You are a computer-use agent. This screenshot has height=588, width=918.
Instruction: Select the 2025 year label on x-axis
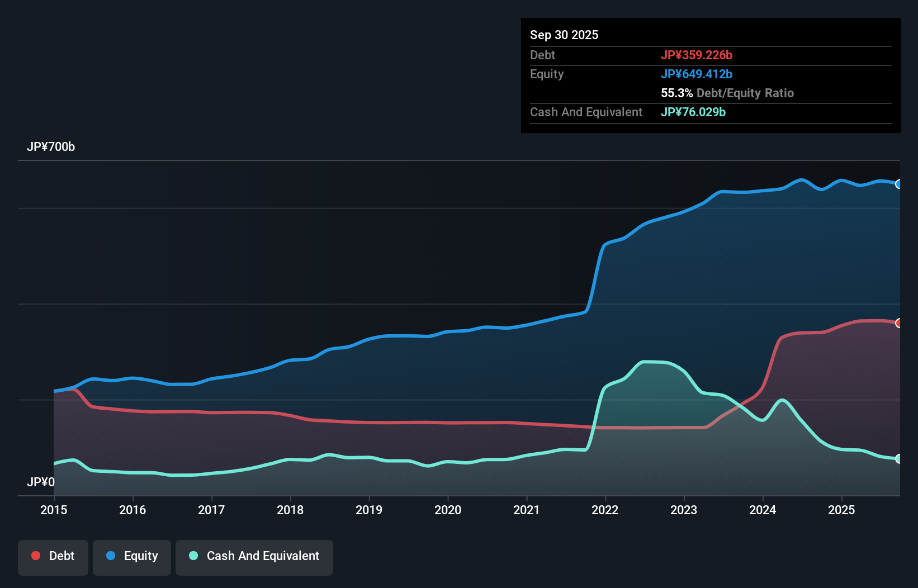(842, 510)
